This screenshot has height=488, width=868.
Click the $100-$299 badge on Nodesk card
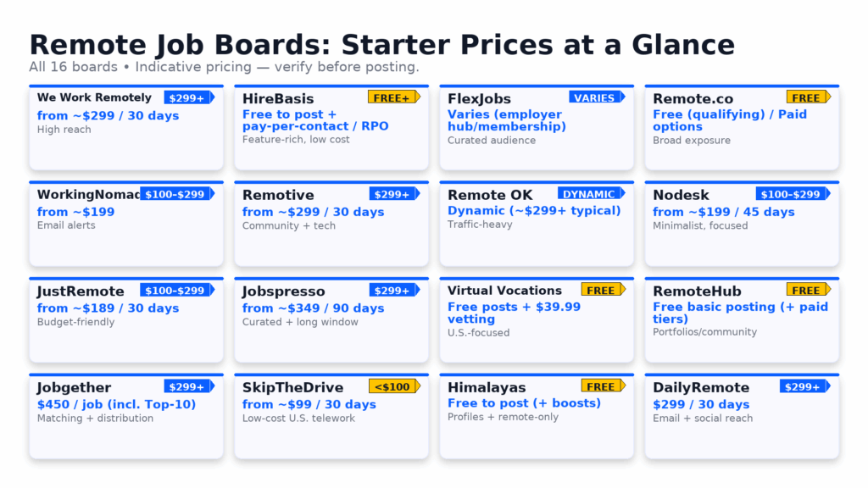click(x=791, y=194)
